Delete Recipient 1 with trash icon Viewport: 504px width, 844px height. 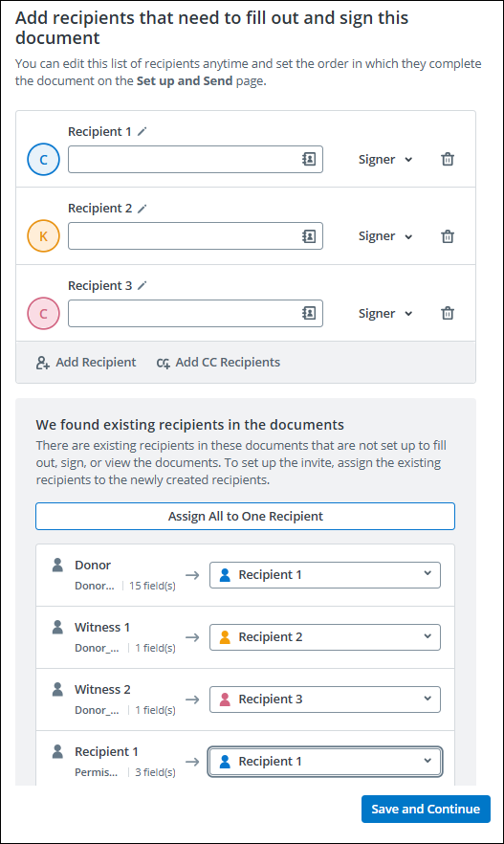[x=448, y=159]
